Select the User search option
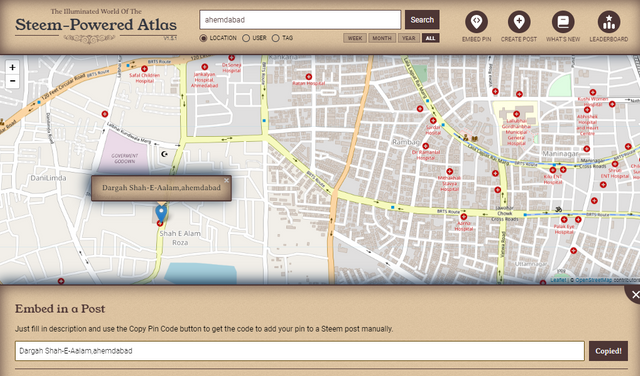 (x=246, y=38)
